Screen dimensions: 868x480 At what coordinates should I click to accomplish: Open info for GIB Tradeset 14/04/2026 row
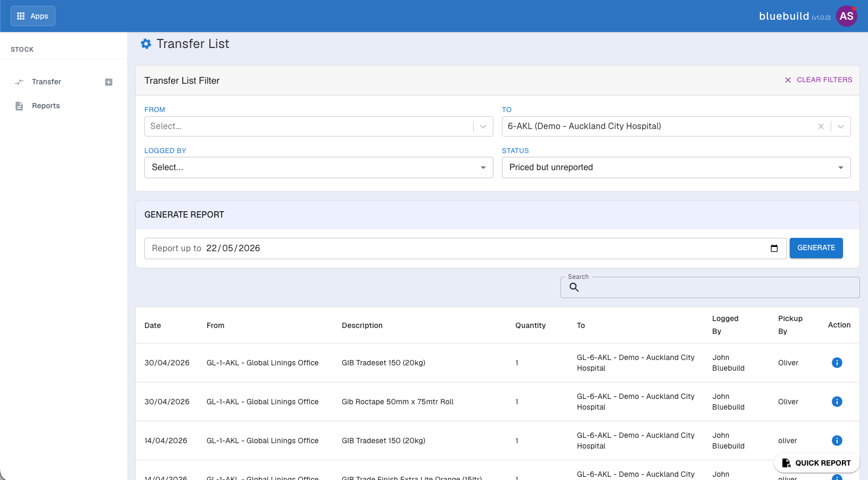click(x=837, y=441)
